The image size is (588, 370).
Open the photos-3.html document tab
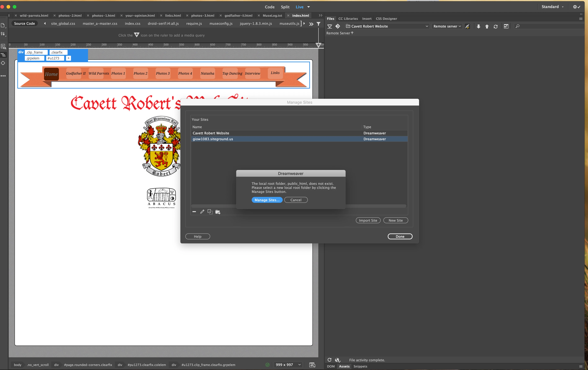tap(202, 15)
